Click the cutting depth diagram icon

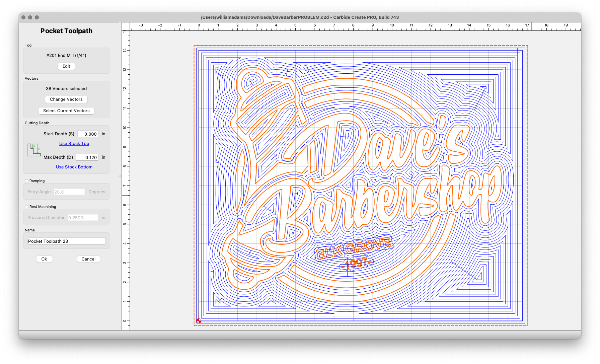click(34, 150)
